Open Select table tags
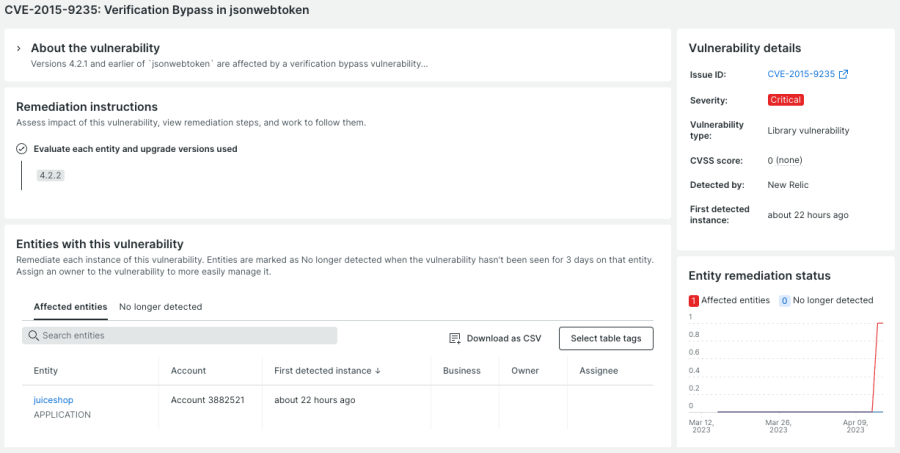 [606, 339]
